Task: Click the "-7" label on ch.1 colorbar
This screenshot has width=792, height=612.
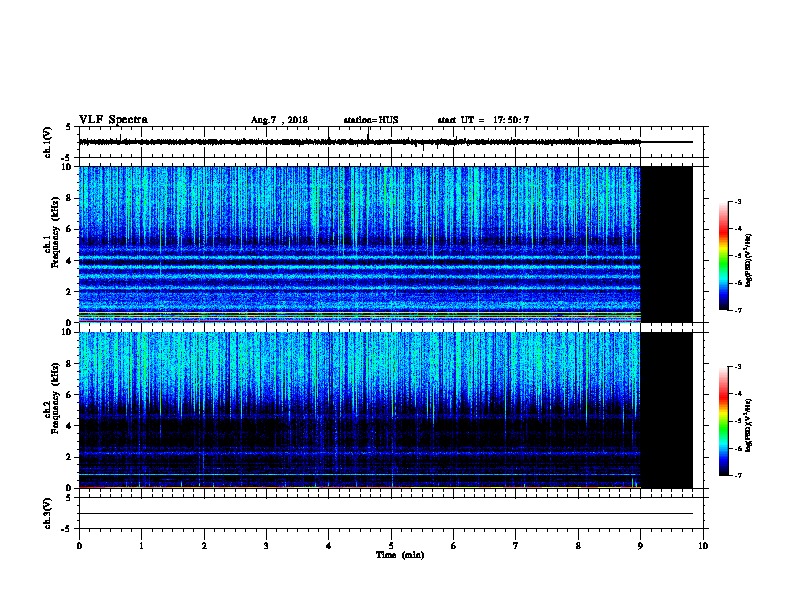Action: [737, 310]
